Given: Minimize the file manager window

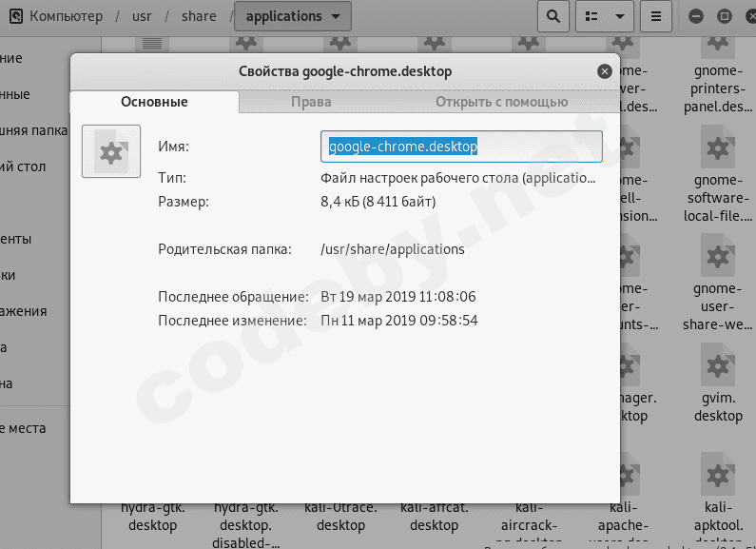Looking at the screenshot, I should pyautogui.click(x=695, y=16).
